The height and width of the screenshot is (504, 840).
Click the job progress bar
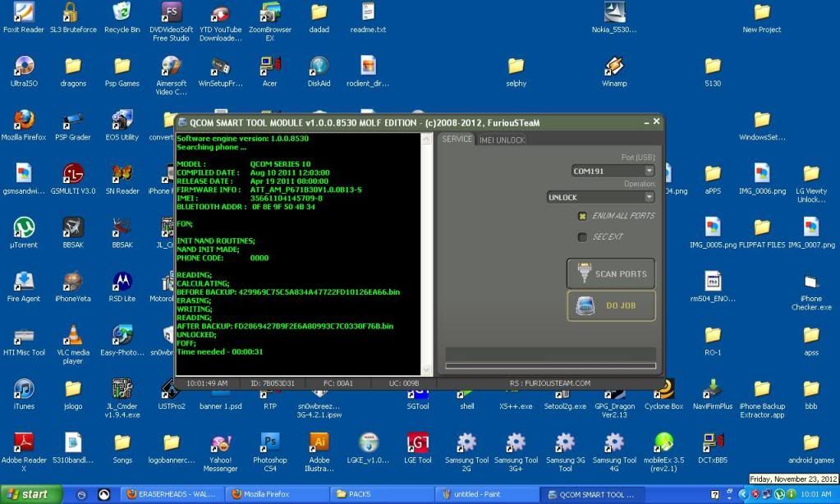(x=550, y=365)
